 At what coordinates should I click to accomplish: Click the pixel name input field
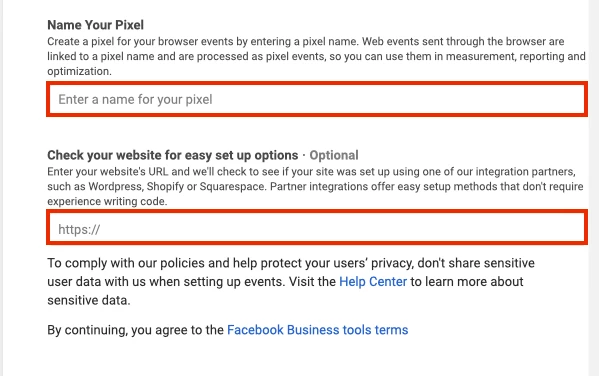pyautogui.click(x=317, y=99)
